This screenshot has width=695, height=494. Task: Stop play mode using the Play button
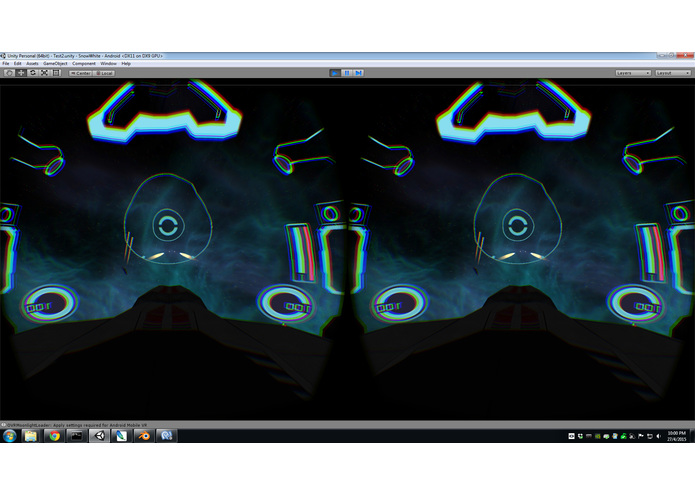(x=335, y=73)
